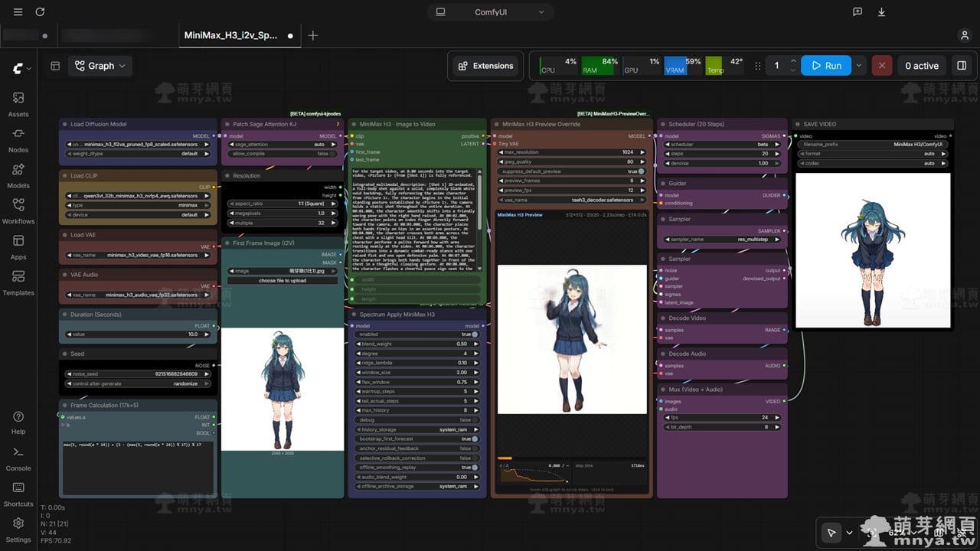Open the Console panel
The height and width of the screenshot is (551, 980).
coord(18,458)
